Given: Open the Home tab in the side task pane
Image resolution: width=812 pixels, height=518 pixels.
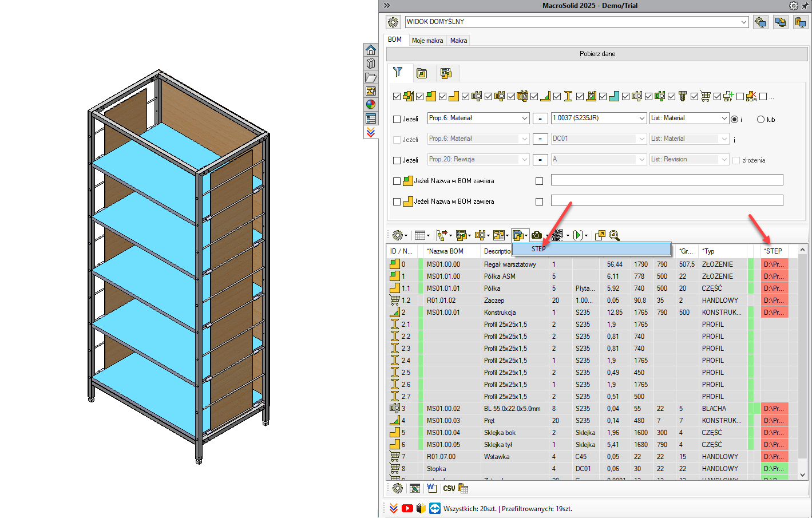Looking at the screenshot, I should [x=371, y=50].
